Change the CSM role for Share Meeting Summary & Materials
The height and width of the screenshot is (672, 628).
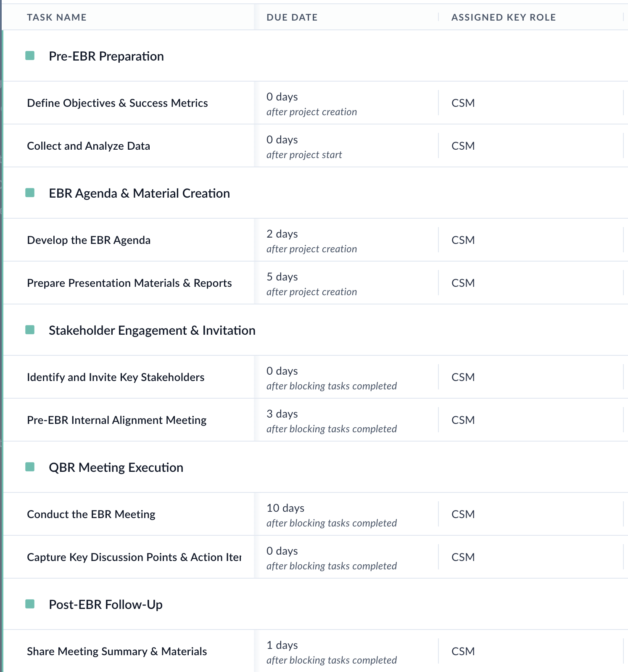pos(463,651)
